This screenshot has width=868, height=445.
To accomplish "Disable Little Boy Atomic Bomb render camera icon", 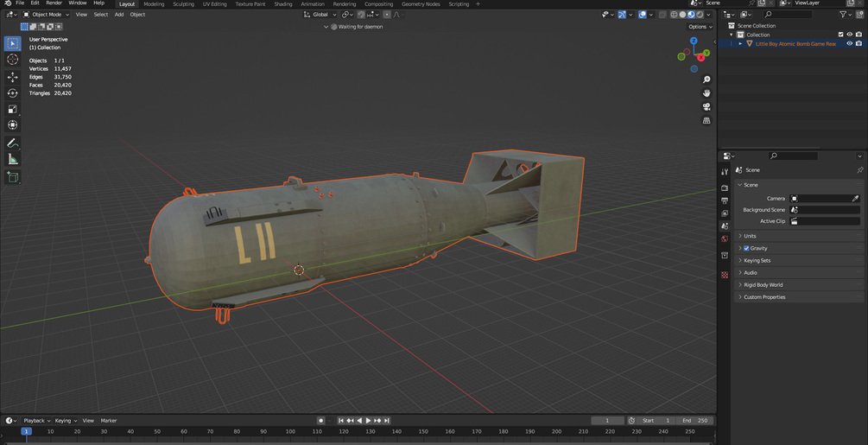I will (x=858, y=44).
